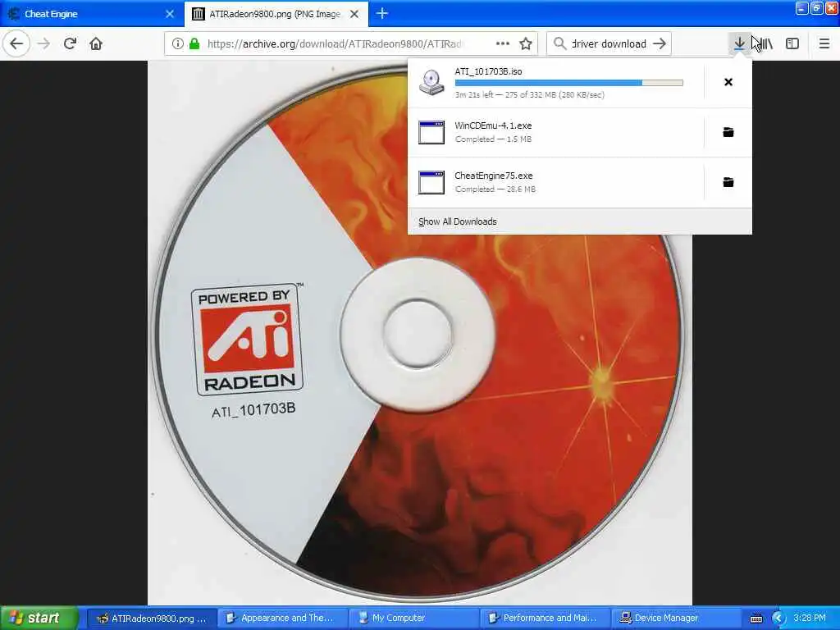Image resolution: width=840 pixels, height=630 pixels.
Task: Click the ATI_101703B.iso disc file icon
Action: pyautogui.click(x=431, y=83)
